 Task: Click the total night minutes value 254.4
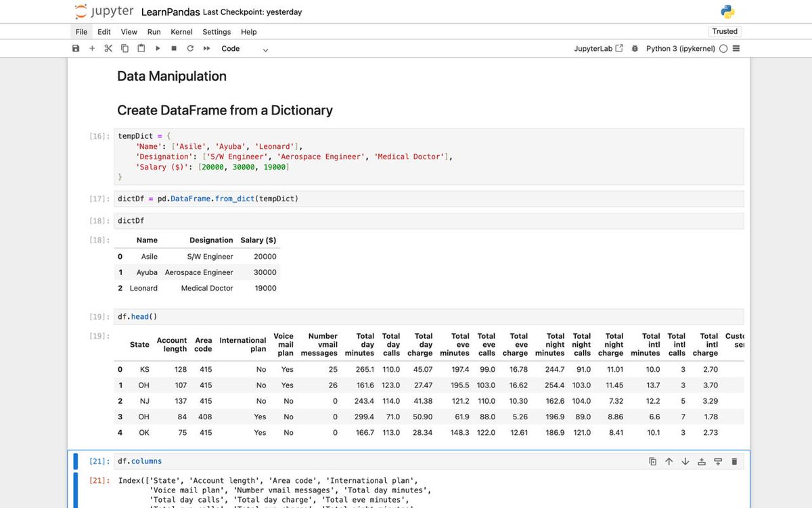pyautogui.click(x=555, y=385)
